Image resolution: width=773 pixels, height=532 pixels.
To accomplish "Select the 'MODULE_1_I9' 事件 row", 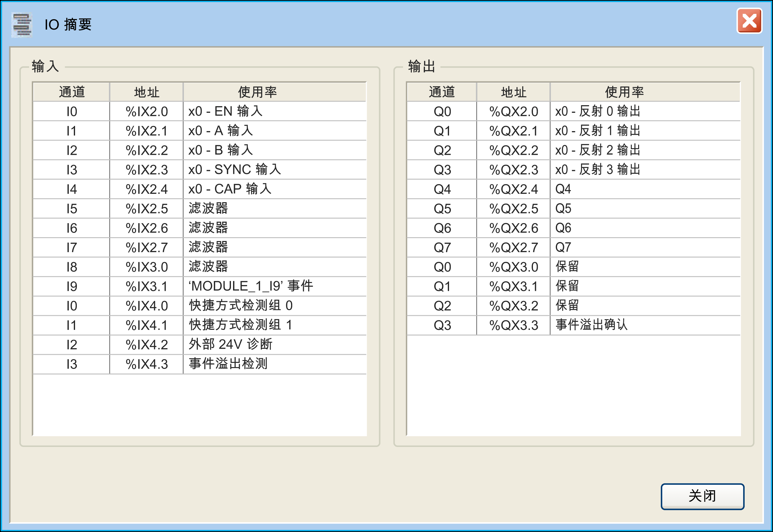I will 250,286.
